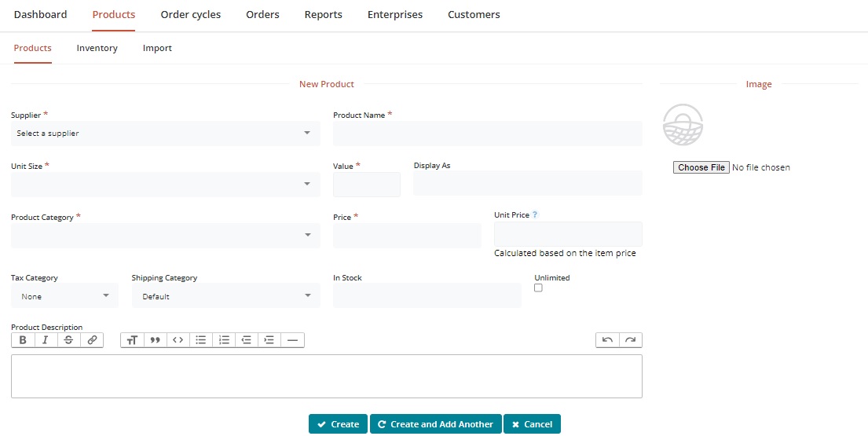Go to the Order cycles menu
Image resolution: width=868 pixels, height=436 pixels.
(190, 15)
